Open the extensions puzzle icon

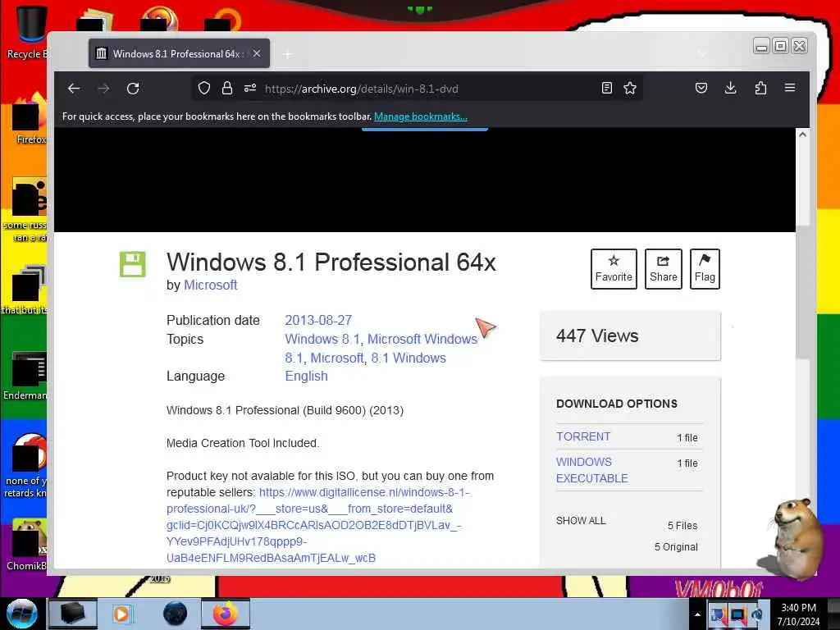[760, 89]
